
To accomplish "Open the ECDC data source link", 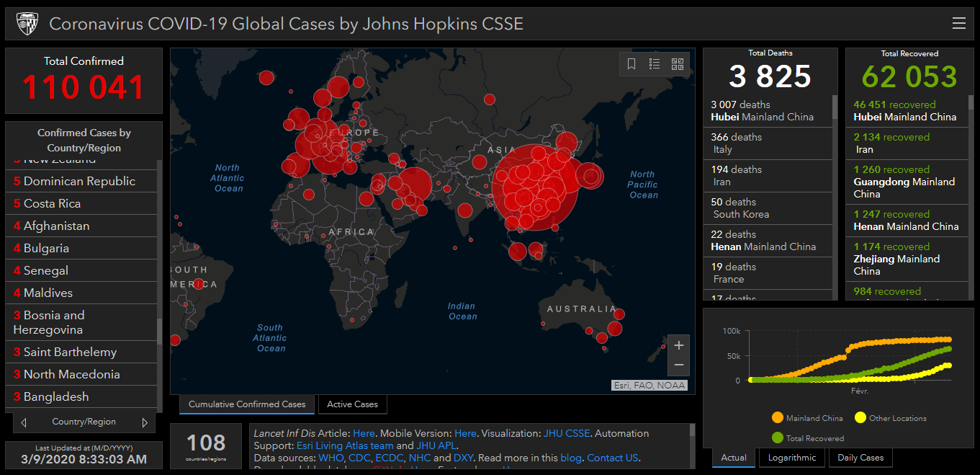I will pyautogui.click(x=390, y=458).
